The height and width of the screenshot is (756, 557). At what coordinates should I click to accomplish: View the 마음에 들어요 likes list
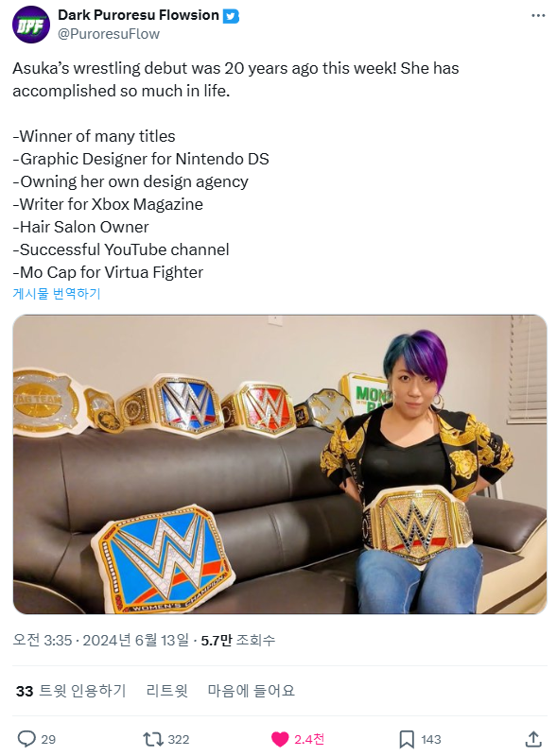[251, 691]
